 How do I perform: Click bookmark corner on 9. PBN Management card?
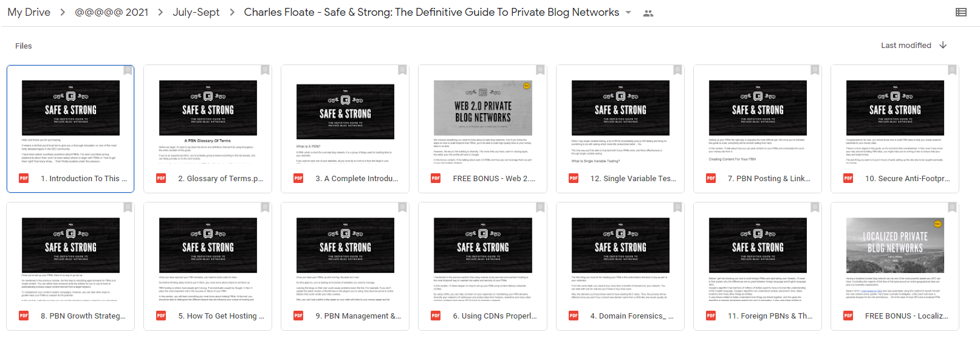[x=402, y=207]
